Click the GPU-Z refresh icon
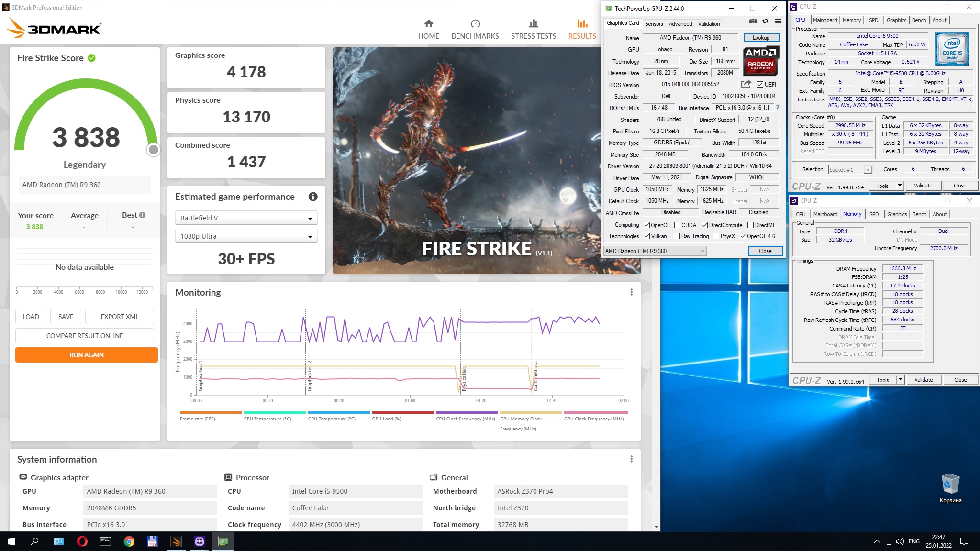980x551 pixels. 765,21
